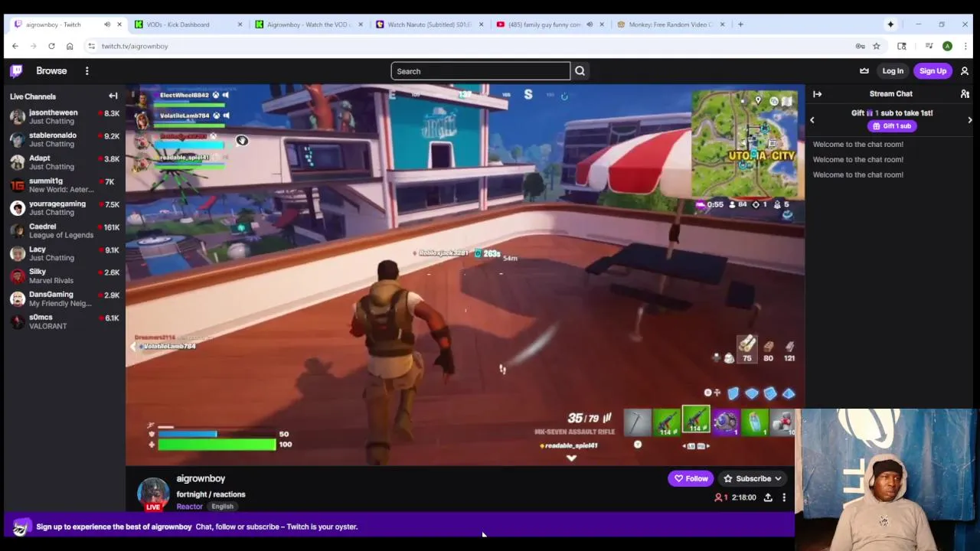Viewport: 980px width, 551px height.
Task: Click the aigrownboy channel name
Action: (x=201, y=478)
